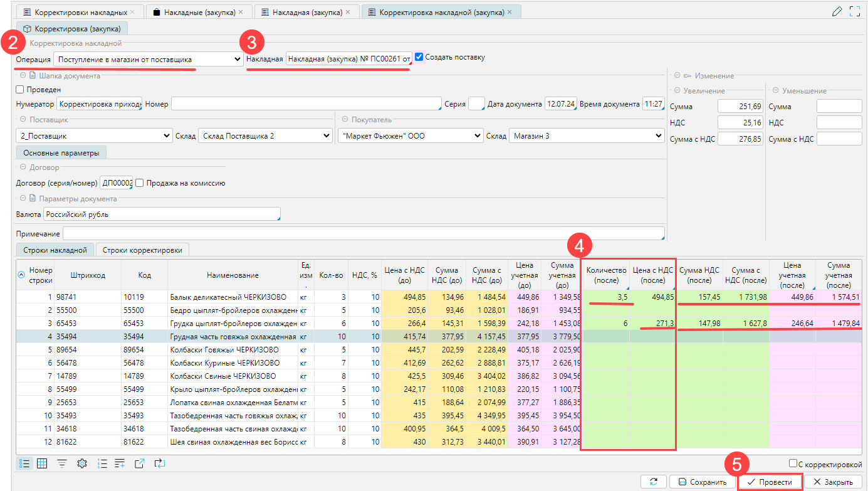Open table settings gear icon
This screenshot has height=491, width=868.
[x=81, y=463]
